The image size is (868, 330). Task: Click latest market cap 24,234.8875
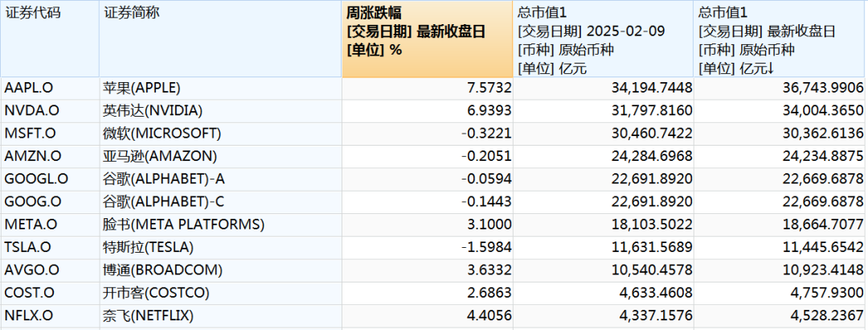coord(824,156)
